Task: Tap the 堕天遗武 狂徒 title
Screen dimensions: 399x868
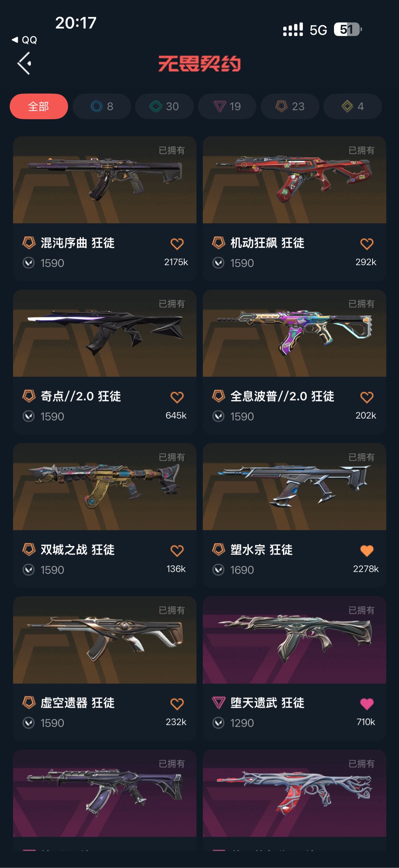Action: pos(267,703)
